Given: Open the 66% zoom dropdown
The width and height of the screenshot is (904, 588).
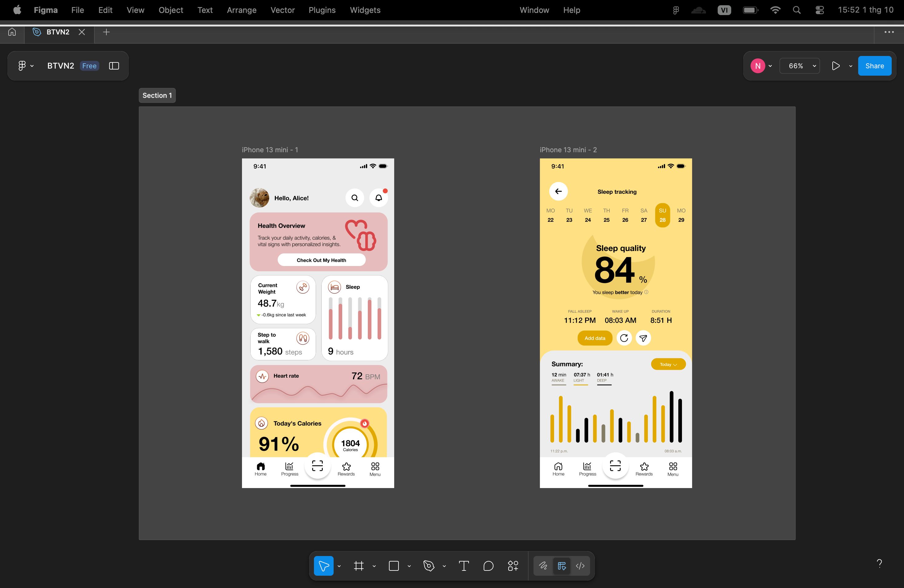Looking at the screenshot, I should pyautogui.click(x=799, y=66).
